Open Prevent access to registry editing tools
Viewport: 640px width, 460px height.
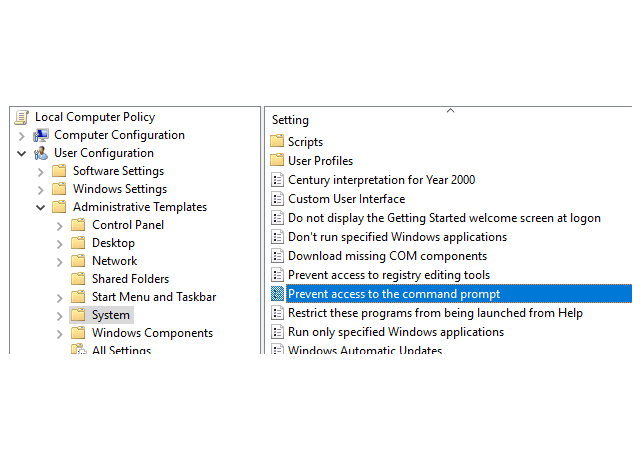pos(388,275)
